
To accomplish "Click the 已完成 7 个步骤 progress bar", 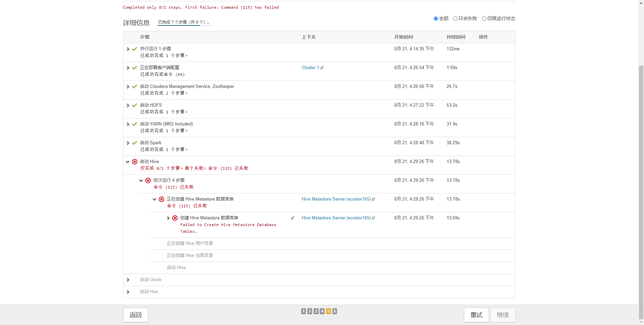I will point(184,22).
